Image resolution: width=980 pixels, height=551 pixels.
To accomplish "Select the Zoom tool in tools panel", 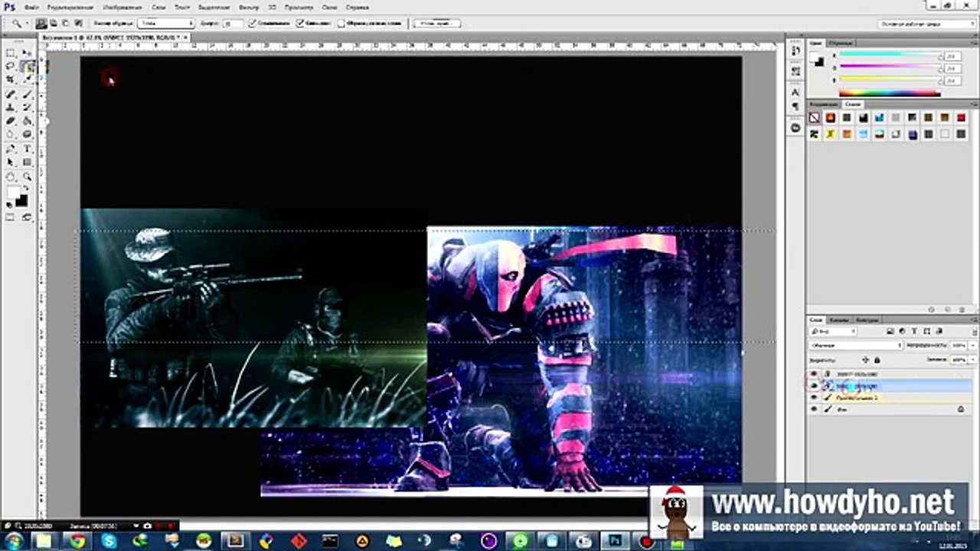I will [27, 177].
